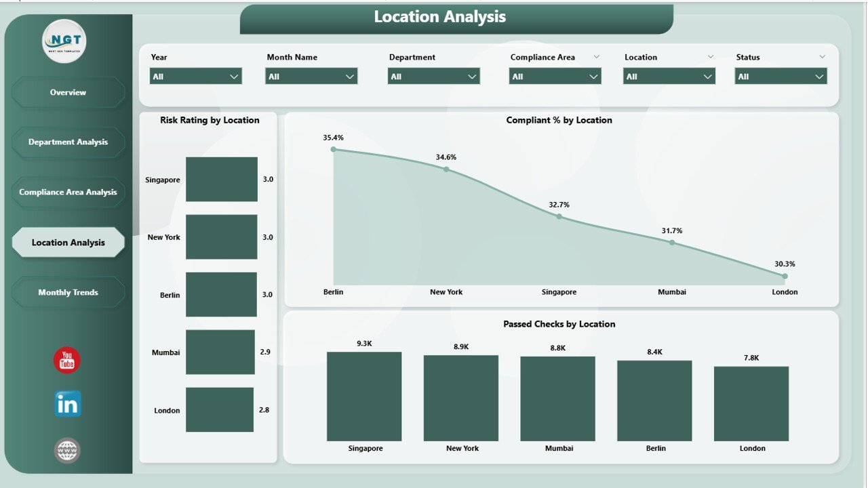868x488 pixels.
Task: Select the Singapore bar in Passed Checks
Action: [x=364, y=396]
